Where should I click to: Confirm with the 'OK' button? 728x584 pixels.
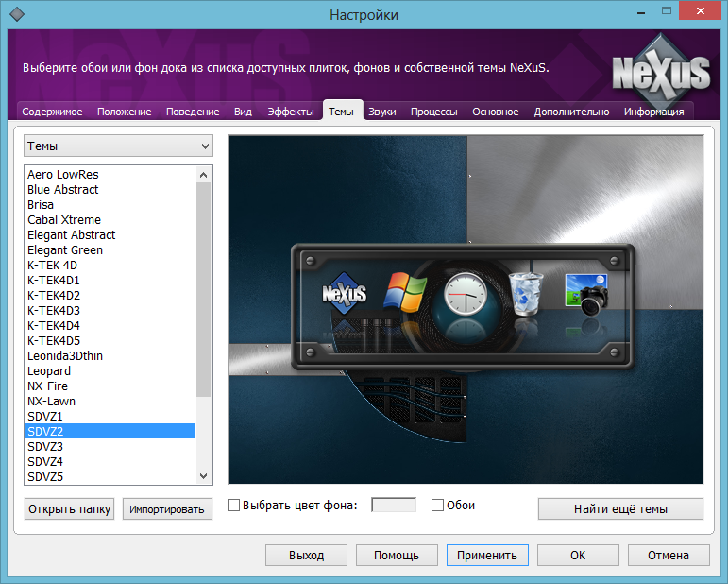click(x=578, y=556)
